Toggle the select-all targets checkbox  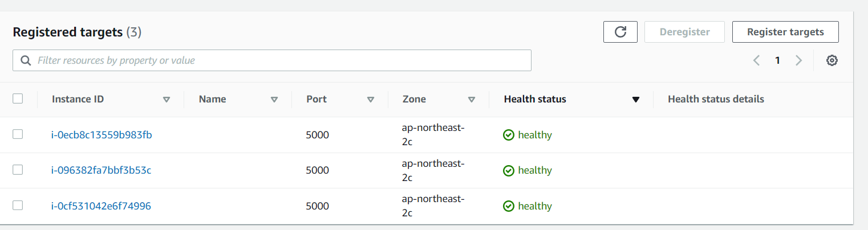point(18,98)
